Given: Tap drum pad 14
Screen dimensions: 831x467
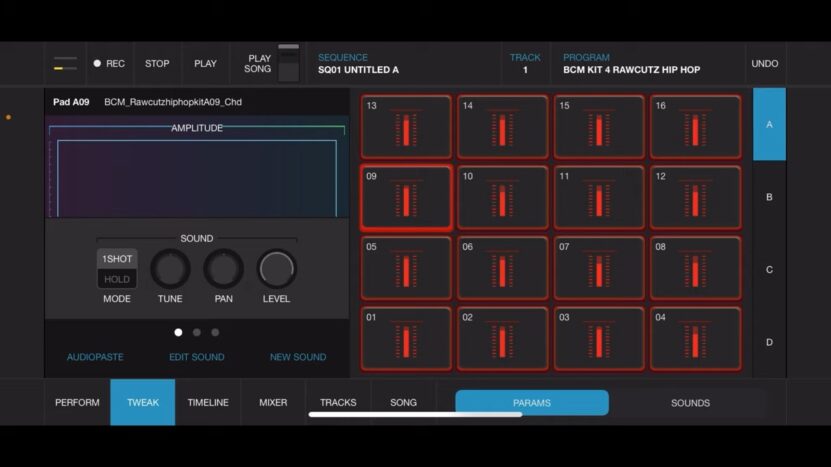Looking at the screenshot, I should pyautogui.click(x=502, y=127).
